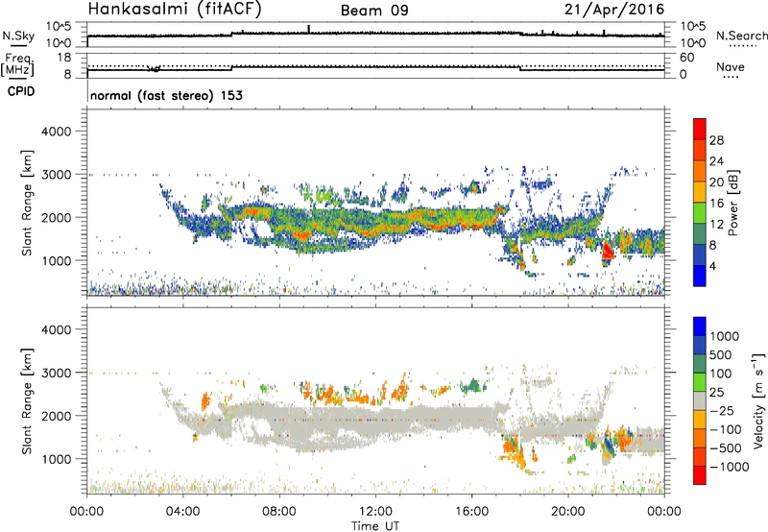Click the spike in N.Sky trace near 09:00
The width and height of the screenshot is (768, 532).
(308, 29)
